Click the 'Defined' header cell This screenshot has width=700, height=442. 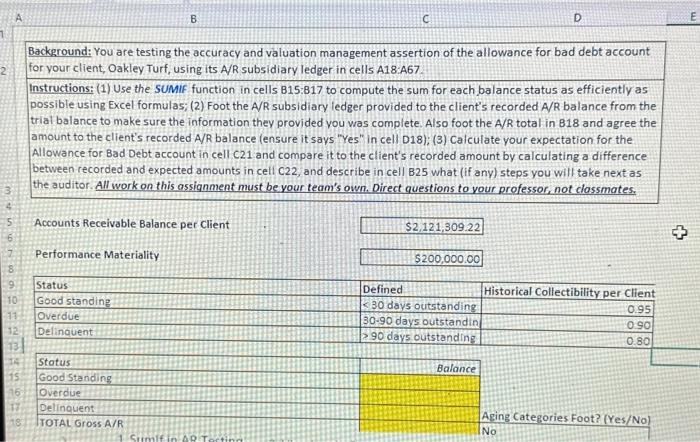(x=421, y=289)
